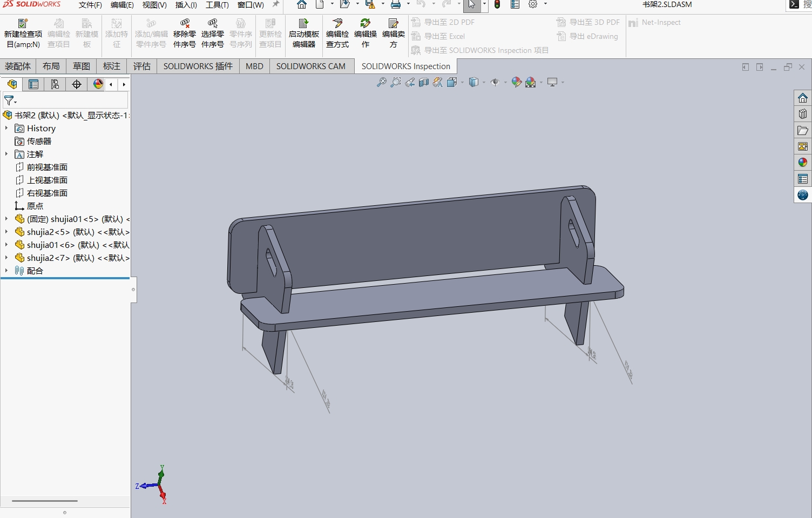Screen dimensions: 812x518
Task: Open Design Library in task pane
Action: (x=803, y=114)
